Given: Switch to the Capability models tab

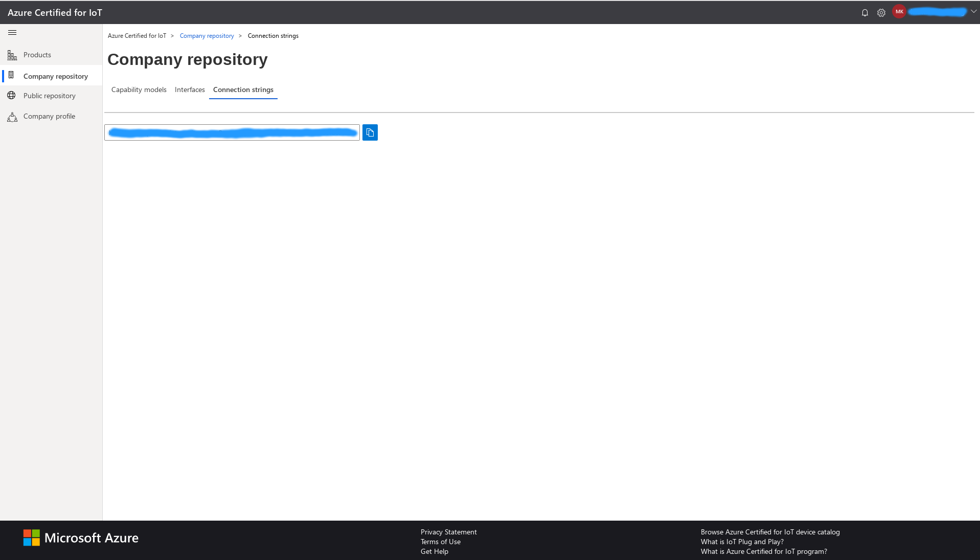Looking at the screenshot, I should point(139,89).
